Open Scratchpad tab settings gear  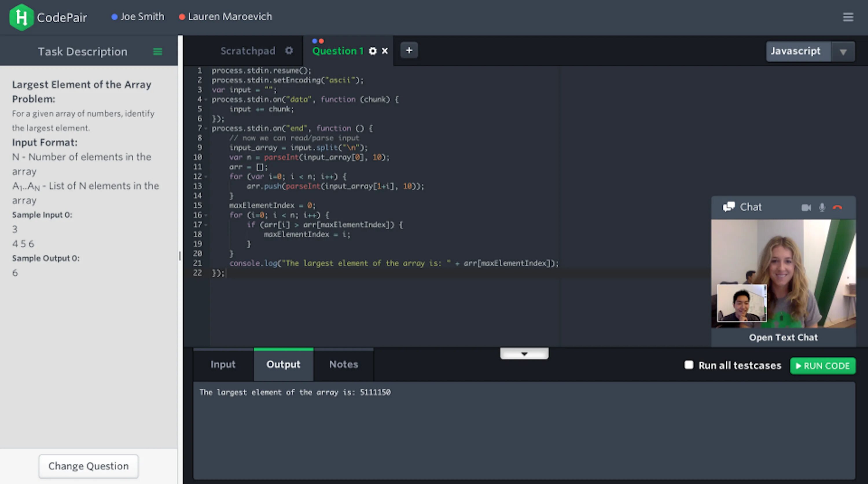[289, 51]
